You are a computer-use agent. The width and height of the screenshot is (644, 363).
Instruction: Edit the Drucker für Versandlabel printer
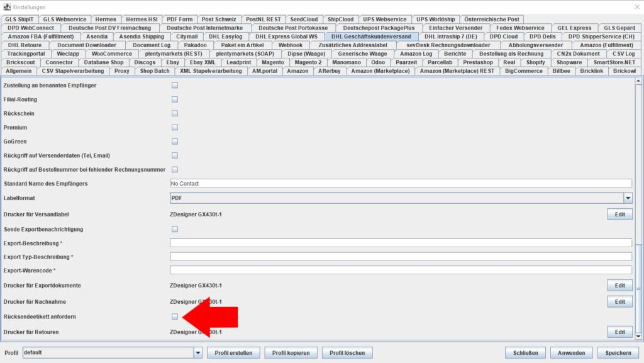(x=619, y=215)
